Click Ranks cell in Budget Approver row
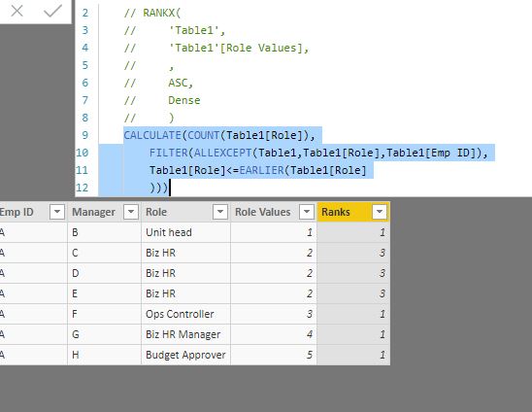 click(x=353, y=355)
